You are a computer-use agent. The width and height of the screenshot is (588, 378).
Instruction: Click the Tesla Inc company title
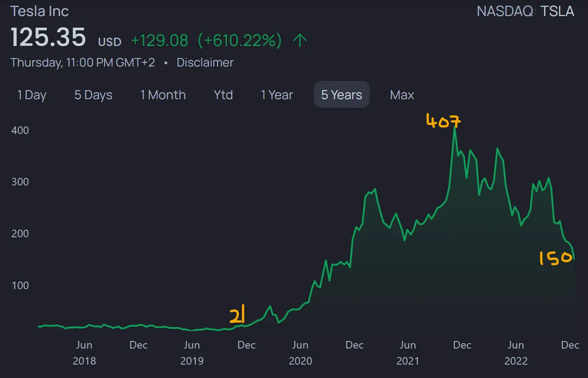click(x=40, y=11)
